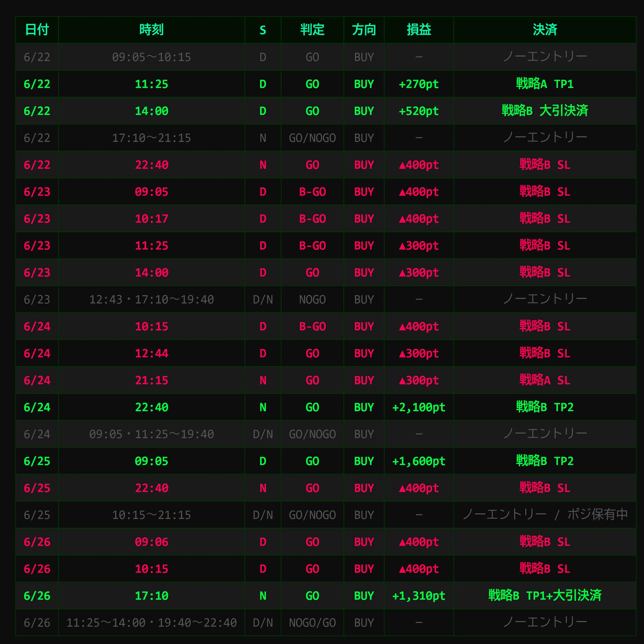Image resolution: width=644 pixels, height=644 pixels.
Task: Click the +1,600pt profit cell
Action: [x=419, y=461]
